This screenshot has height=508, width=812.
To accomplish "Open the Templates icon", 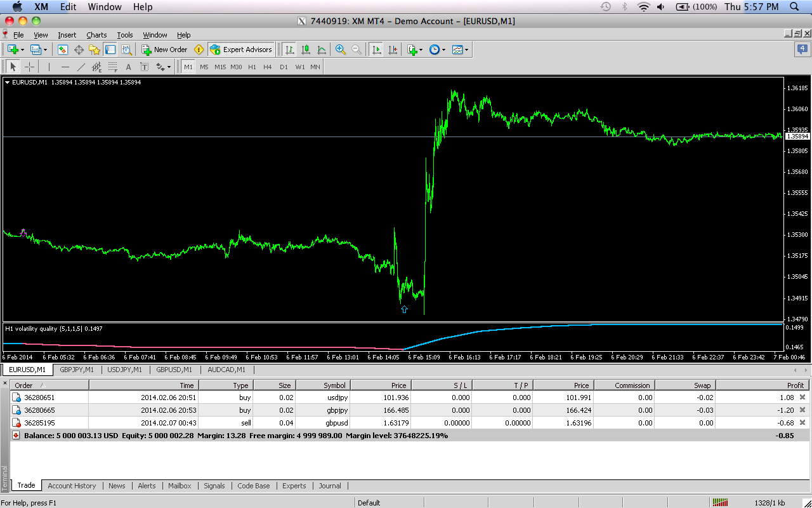I will (x=457, y=50).
